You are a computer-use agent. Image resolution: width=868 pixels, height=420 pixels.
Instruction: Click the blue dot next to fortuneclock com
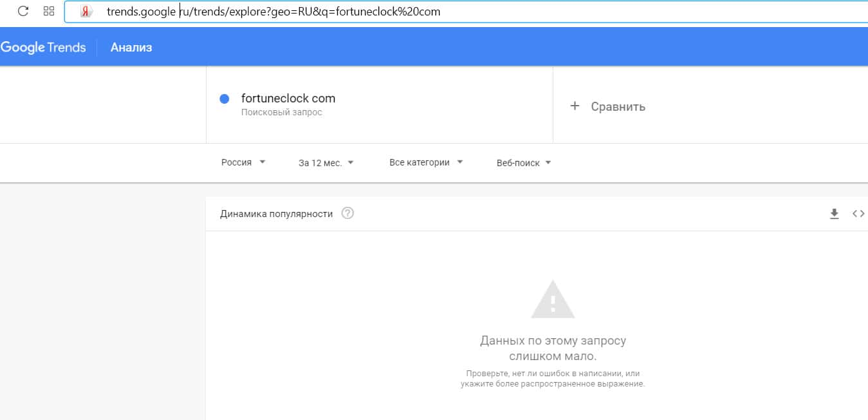225,99
